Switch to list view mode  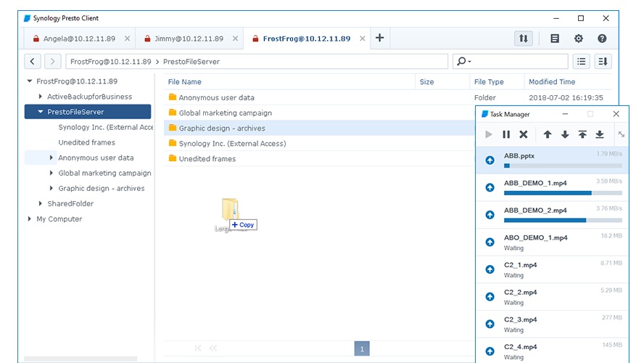[581, 62]
